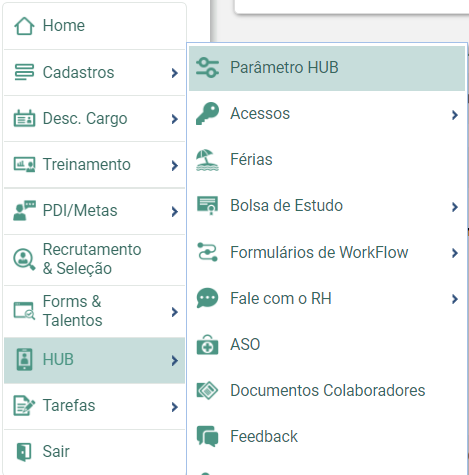Click the Documentos Colaboradores diamond icon

pos(207,390)
